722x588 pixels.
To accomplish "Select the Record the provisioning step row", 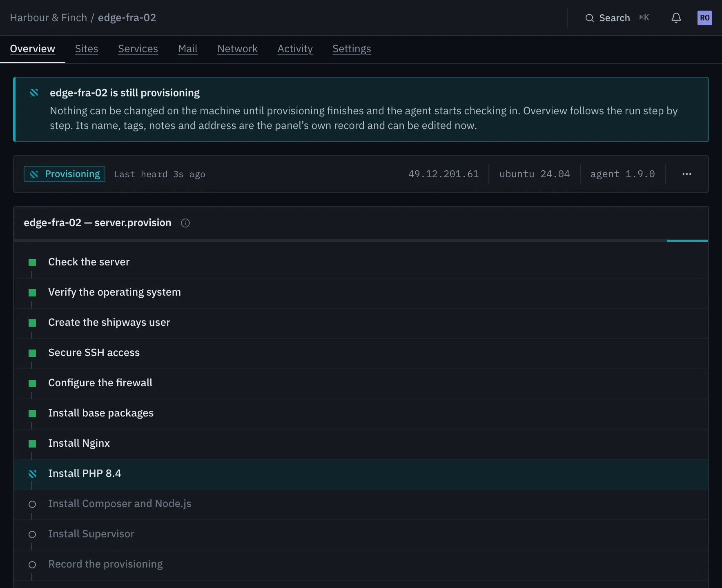I will (361, 565).
